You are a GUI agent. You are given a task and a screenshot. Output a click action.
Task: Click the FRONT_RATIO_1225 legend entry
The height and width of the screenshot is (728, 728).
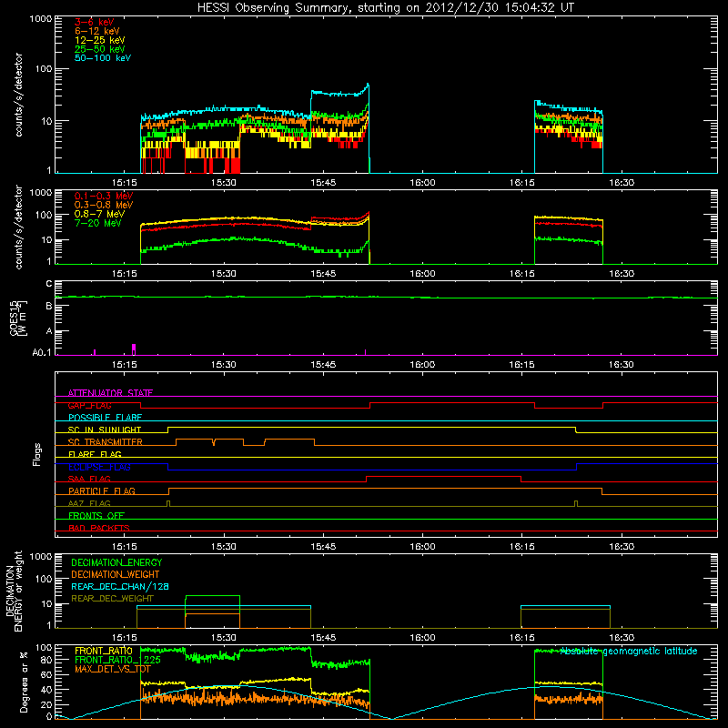click(x=118, y=660)
